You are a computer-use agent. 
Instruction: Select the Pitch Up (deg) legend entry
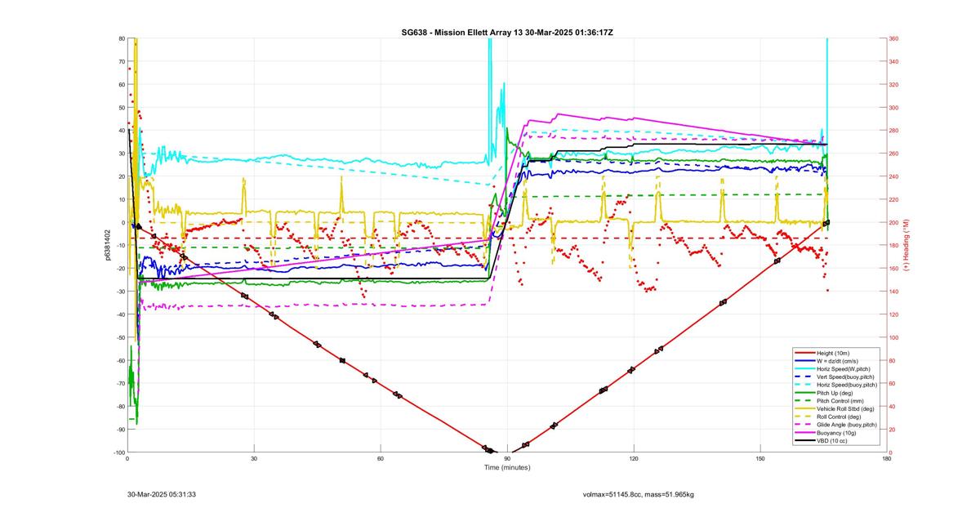(x=836, y=393)
